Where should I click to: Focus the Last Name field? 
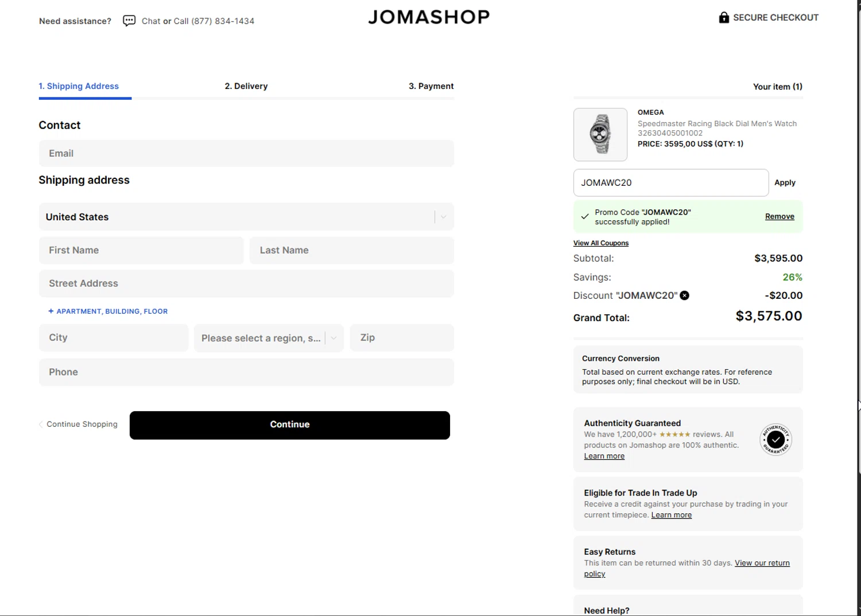352,250
